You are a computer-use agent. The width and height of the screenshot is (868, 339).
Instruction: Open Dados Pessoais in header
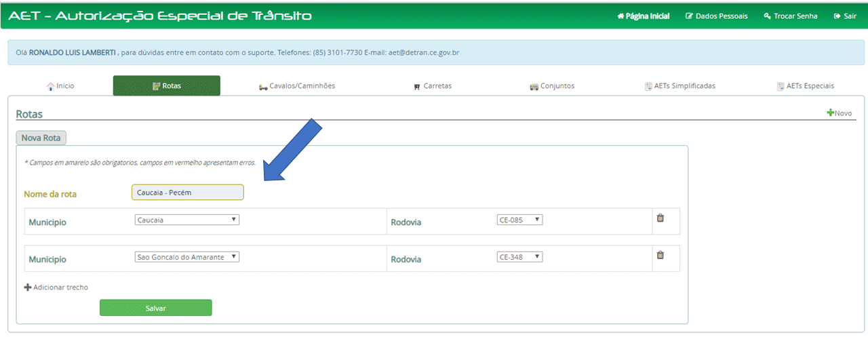[x=717, y=16]
